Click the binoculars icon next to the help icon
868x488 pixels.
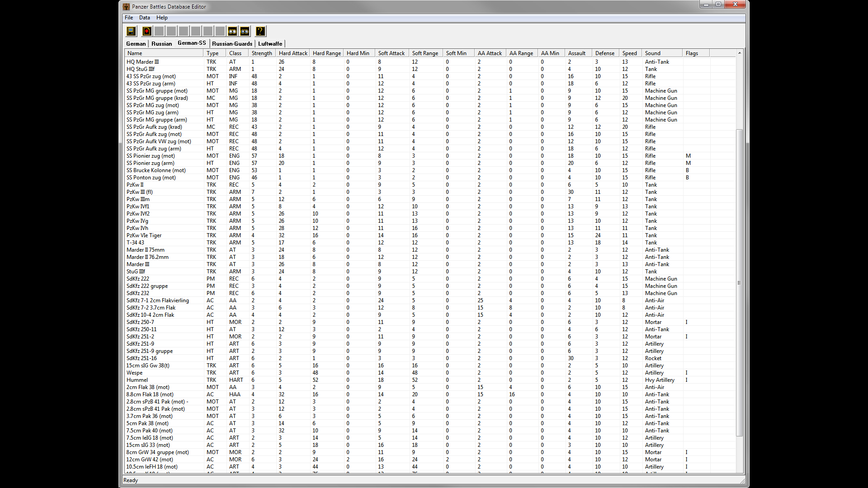coord(245,31)
